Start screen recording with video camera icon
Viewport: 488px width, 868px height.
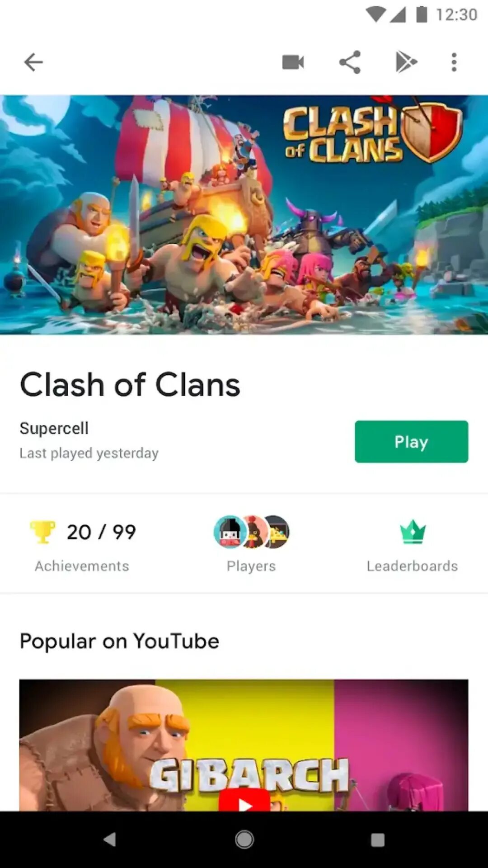pyautogui.click(x=293, y=62)
